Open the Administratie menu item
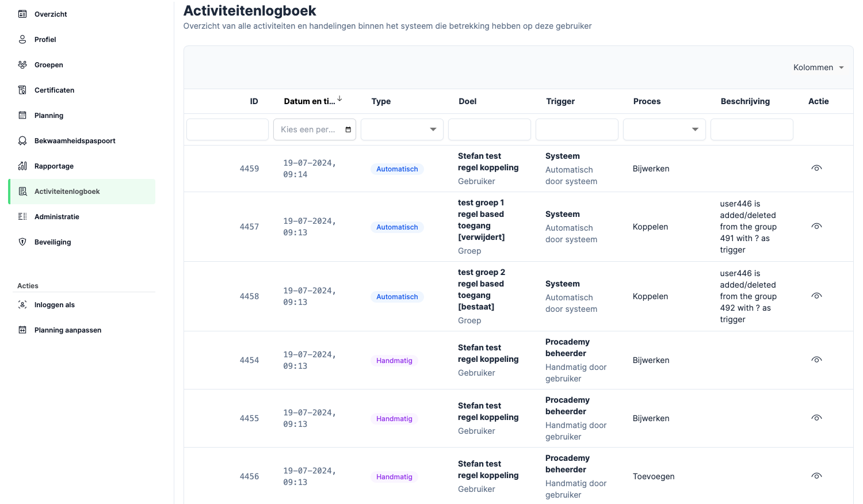The image size is (863, 504). [x=56, y=216]
